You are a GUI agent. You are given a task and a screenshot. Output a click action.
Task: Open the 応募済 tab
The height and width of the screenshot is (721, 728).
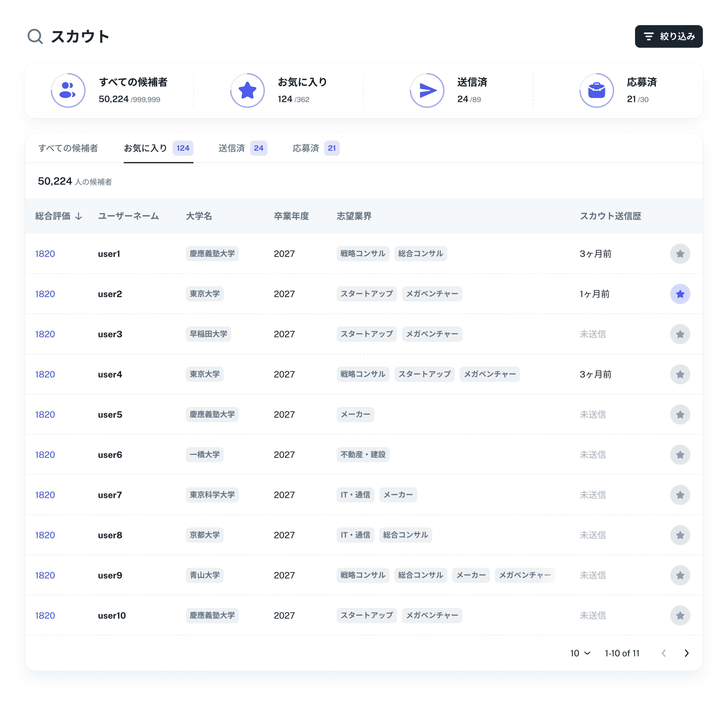(x=316, y=148)
